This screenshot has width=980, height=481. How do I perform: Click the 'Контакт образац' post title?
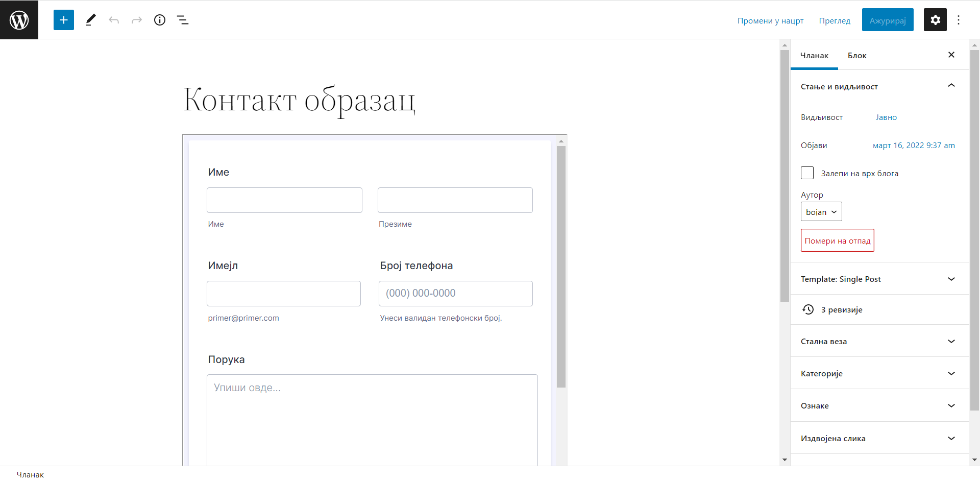coord(299,100)
